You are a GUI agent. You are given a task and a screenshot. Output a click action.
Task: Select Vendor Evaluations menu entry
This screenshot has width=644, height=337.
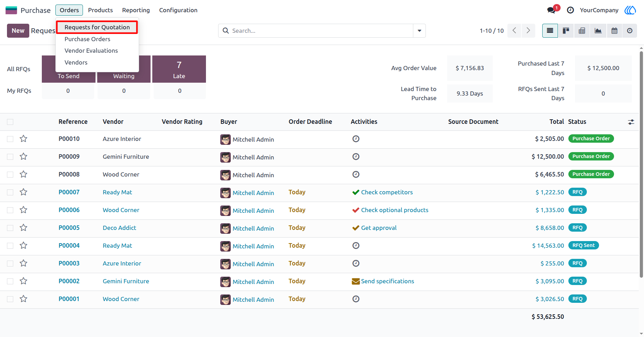pyautogui.click(x=91, y=51)
